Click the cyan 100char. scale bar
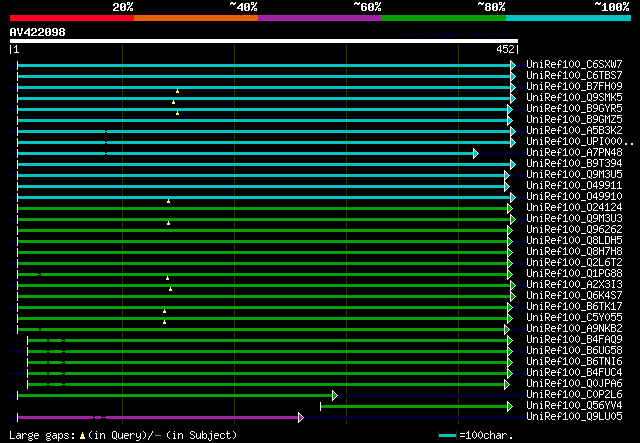The height and width of the screenshot is (443, 640). click(446, 436)
